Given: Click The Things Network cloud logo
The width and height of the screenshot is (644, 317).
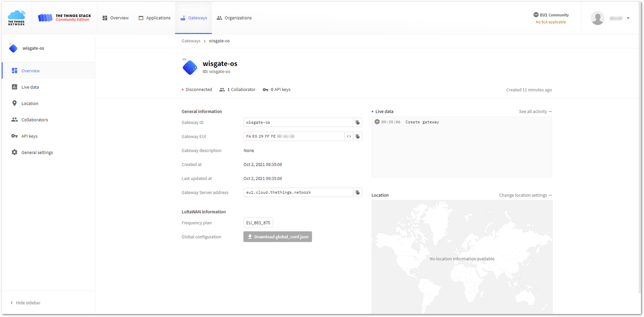Looking at the screenshot, I should pos(16,18).
